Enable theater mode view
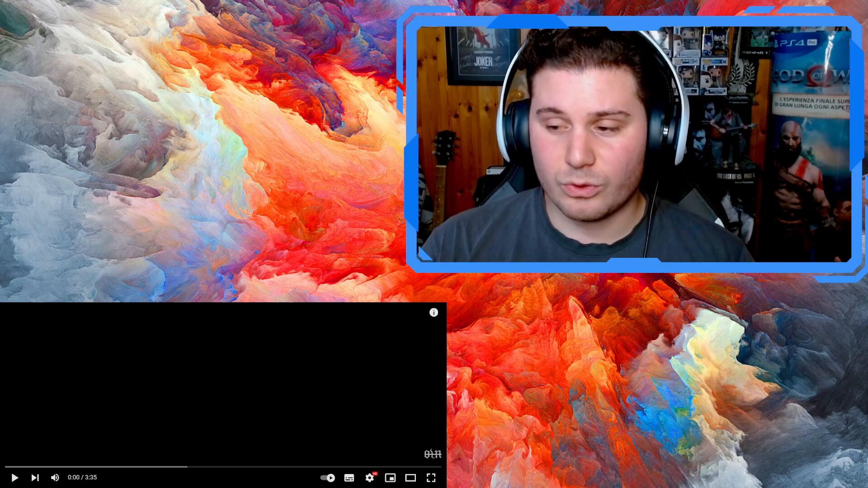The image size is (868, 488). point(410,478)
